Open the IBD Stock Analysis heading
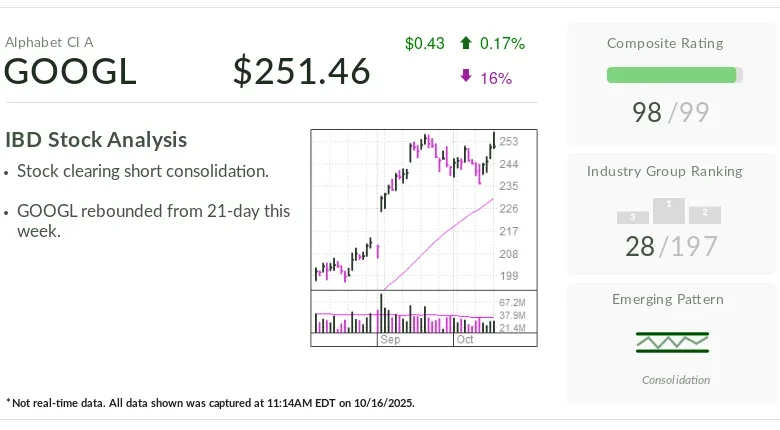 [x=96, y=140]
